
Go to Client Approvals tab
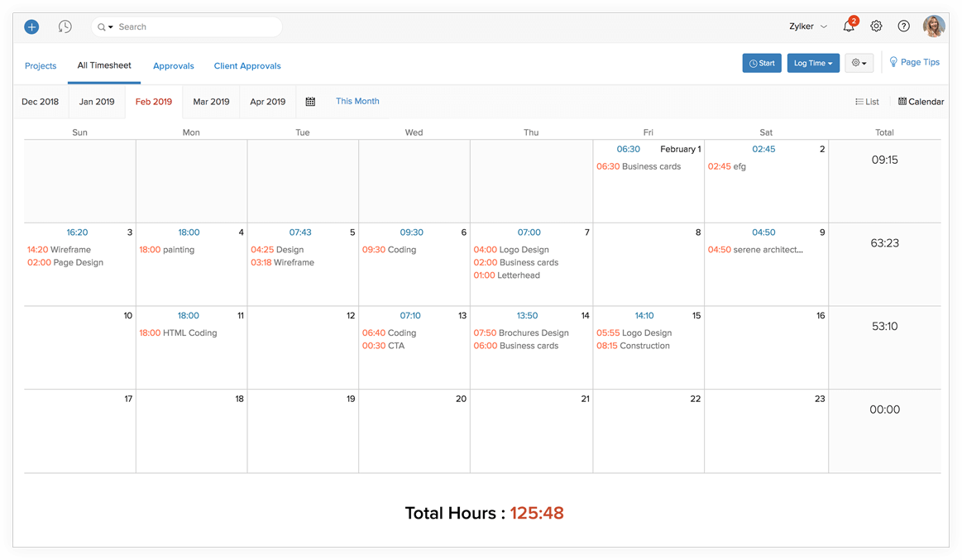(247, 65)
